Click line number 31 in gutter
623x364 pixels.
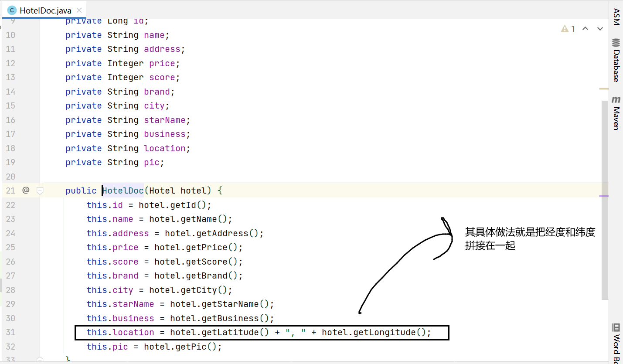[10, 332]
